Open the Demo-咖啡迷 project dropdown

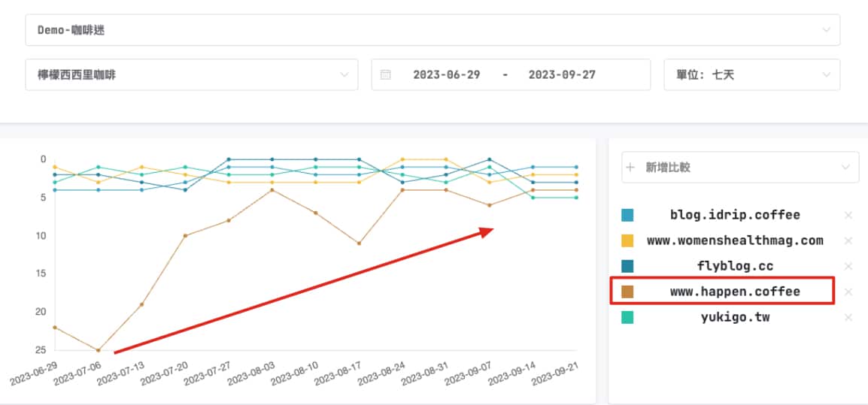tap(432, 30)
